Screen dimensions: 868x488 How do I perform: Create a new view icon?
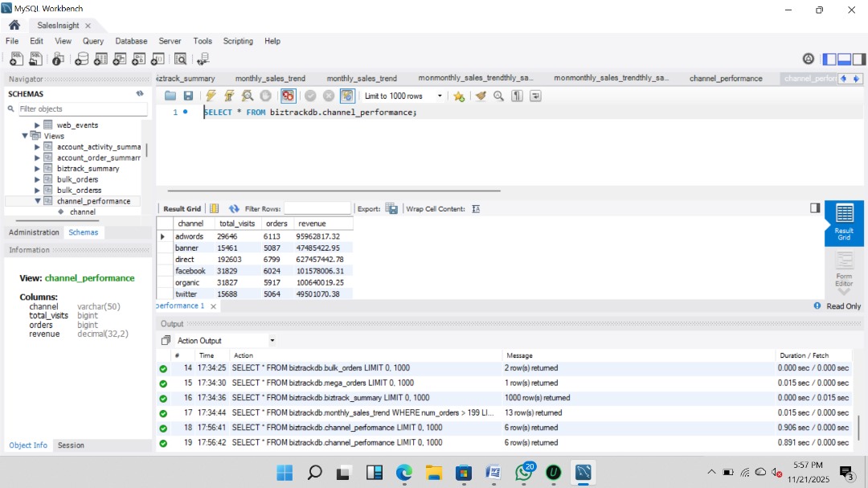coord(120,59)
